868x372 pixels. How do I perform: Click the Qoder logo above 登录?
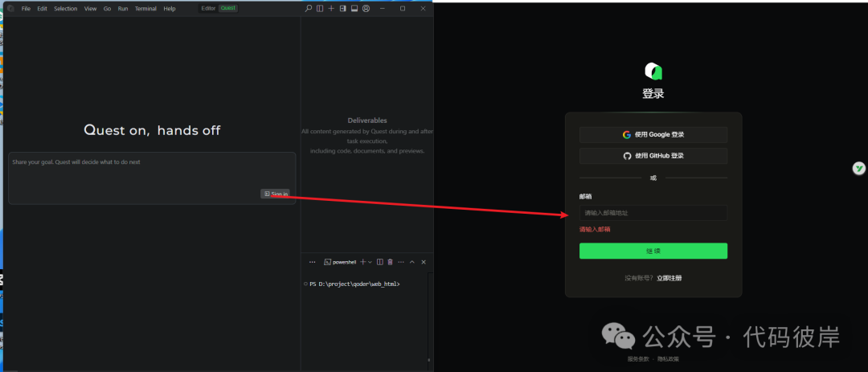[x=653, y=71]
